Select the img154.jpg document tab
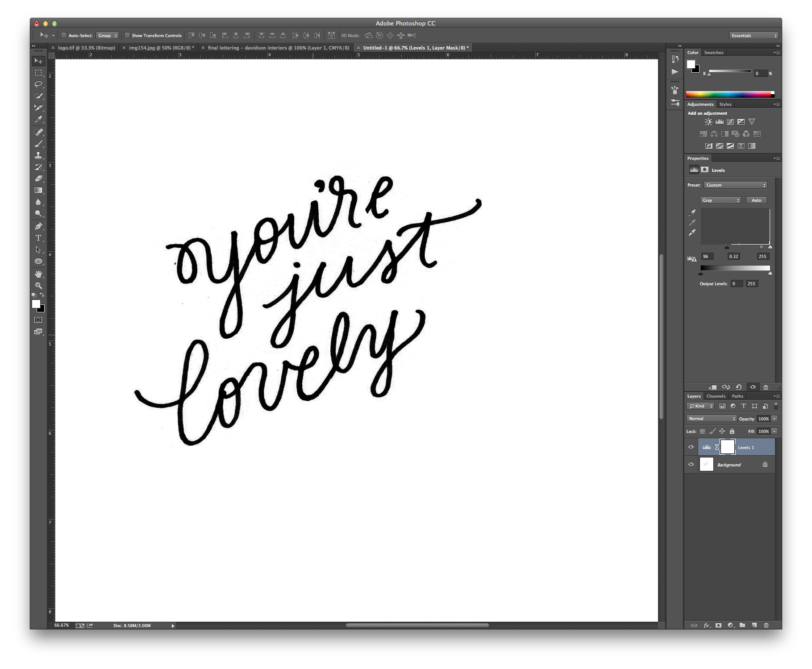The height and width of the screenshot is (669, 812). click(158, 47)
